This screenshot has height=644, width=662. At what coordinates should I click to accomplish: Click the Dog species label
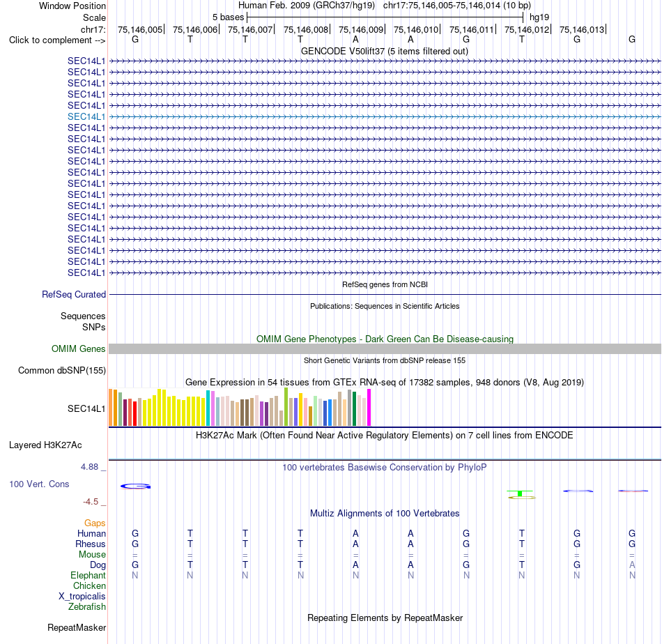point(98,565)
